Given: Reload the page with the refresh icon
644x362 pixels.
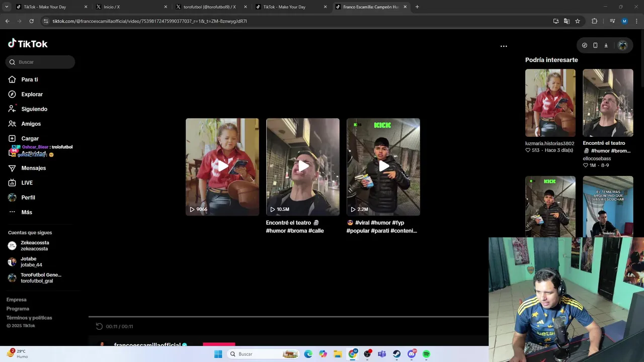Looking at the screenshot, I should coord(31,21).
